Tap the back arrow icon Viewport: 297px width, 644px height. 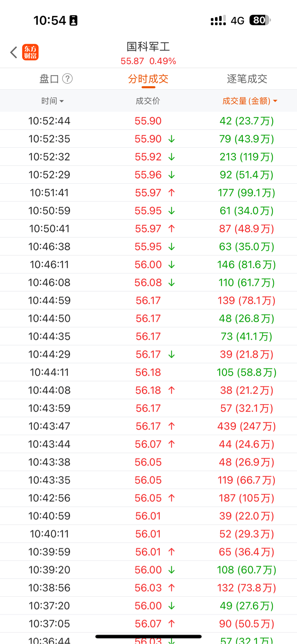14,52
